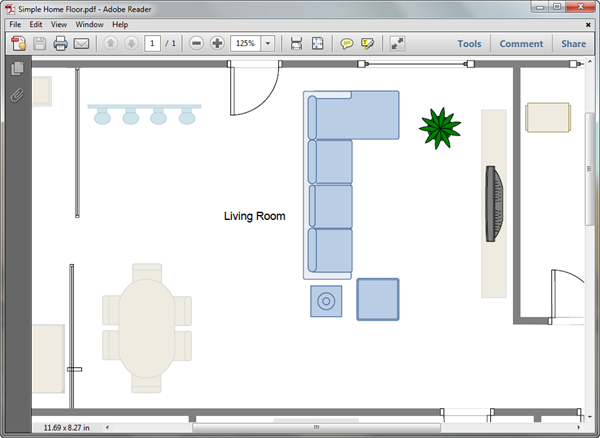The image size is (600, 438).
Task: Select fit width scrolling mode icon
Action: (x=296, y=43)
